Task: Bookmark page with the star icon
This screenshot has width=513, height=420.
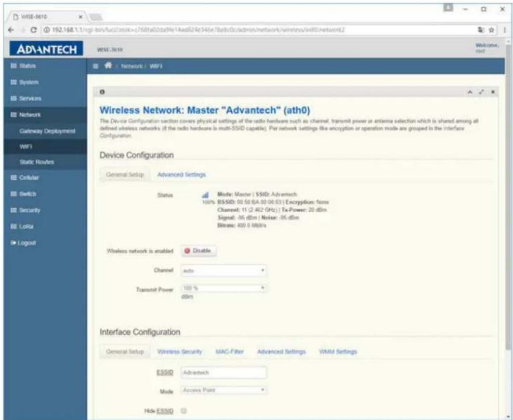Action: [x=491, y=31]
